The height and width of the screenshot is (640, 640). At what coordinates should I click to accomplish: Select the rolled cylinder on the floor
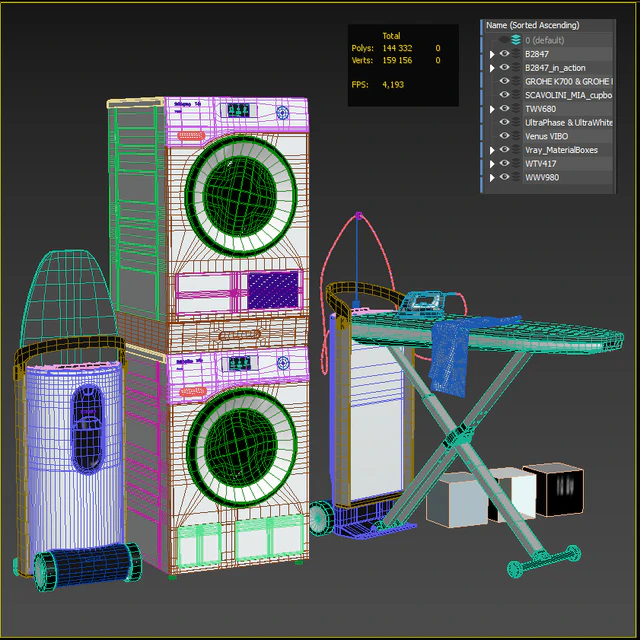coord(87,566)
